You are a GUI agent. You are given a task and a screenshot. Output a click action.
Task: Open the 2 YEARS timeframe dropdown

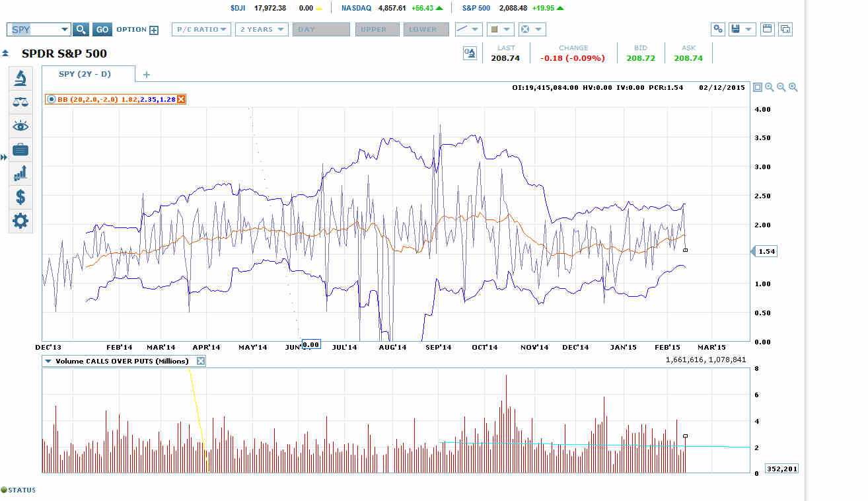[262, 30]
